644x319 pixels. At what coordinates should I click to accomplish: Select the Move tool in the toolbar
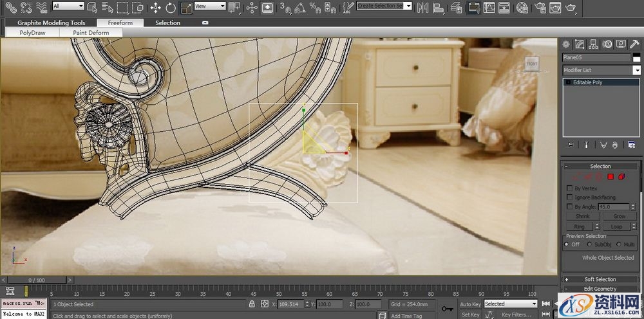pos(155,7)
